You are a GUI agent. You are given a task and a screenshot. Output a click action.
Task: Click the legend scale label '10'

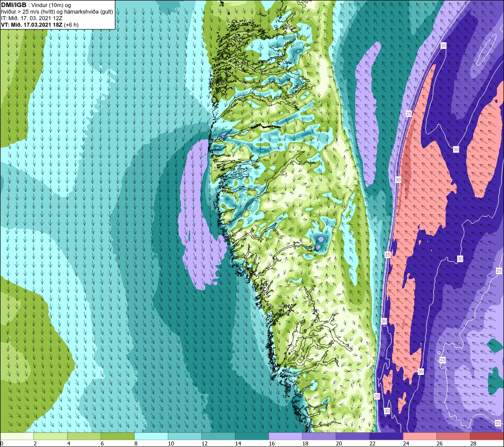pyautogui.click(x=171, y=444)
